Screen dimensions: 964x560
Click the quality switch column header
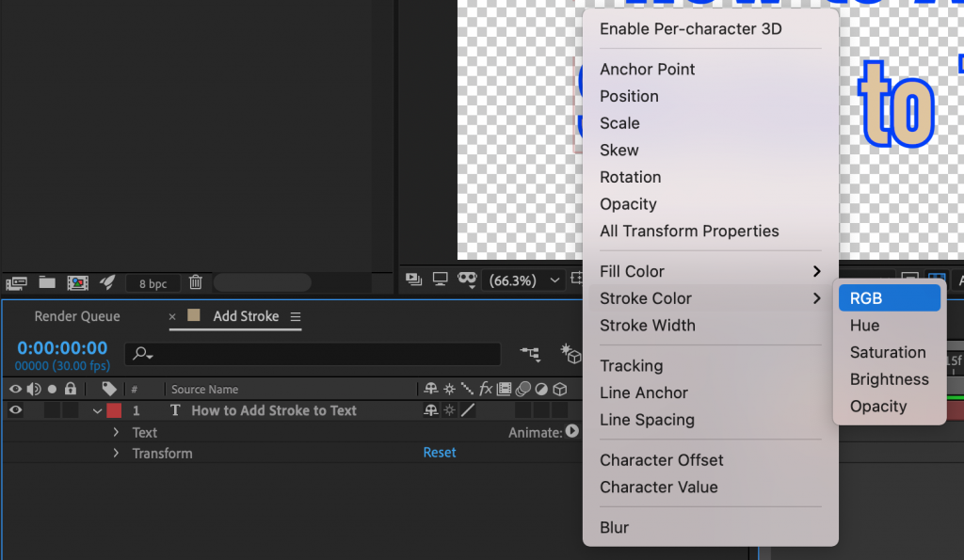click(467, 389)
